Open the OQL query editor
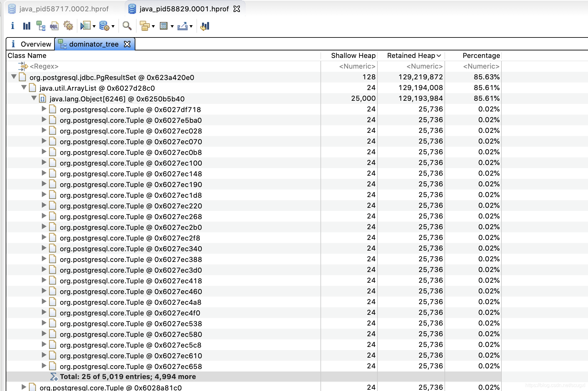Image resolution: width=588 pixels, height=391 pixels. tap(54, 26)
